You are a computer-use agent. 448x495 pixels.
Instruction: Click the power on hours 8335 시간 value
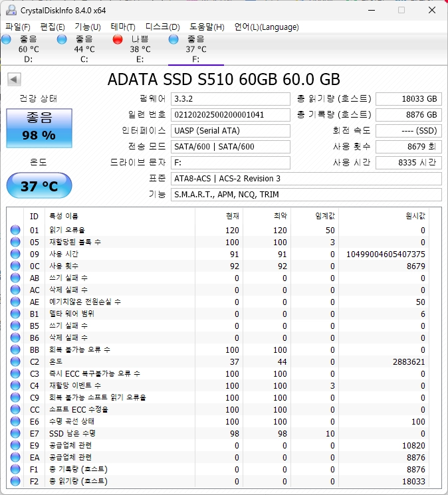point(409,163)
